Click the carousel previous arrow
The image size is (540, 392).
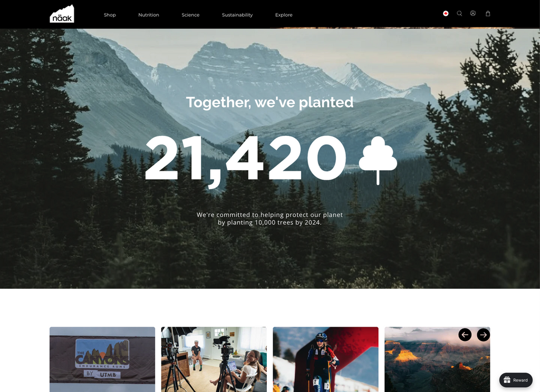pos(465,335)
